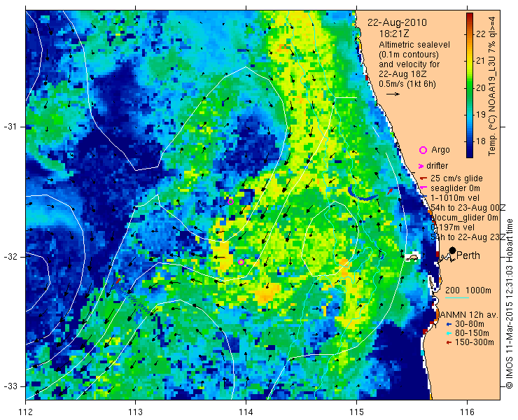The height and width of the screenshot is (420, 518).
Task: Click the black Perth city dot
Action: coord(453,250)
